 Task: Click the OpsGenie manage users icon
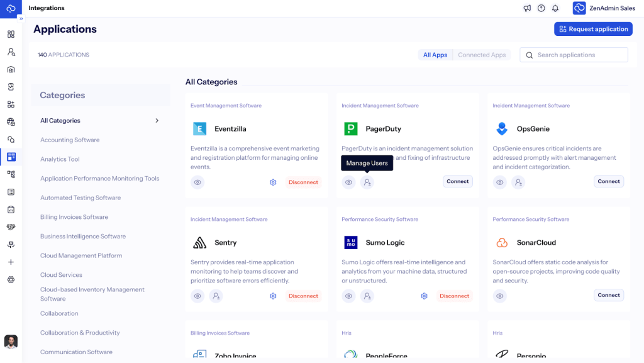coord(518,182)
